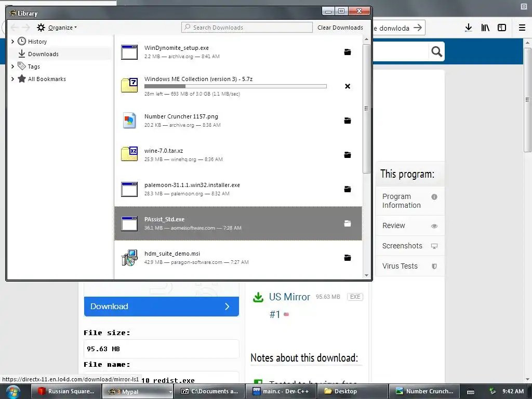Open containing folder for hdm_suite_demo.msi
Image resolution: width=532 pixels, height=399 pixels.
tap(348, 258)
